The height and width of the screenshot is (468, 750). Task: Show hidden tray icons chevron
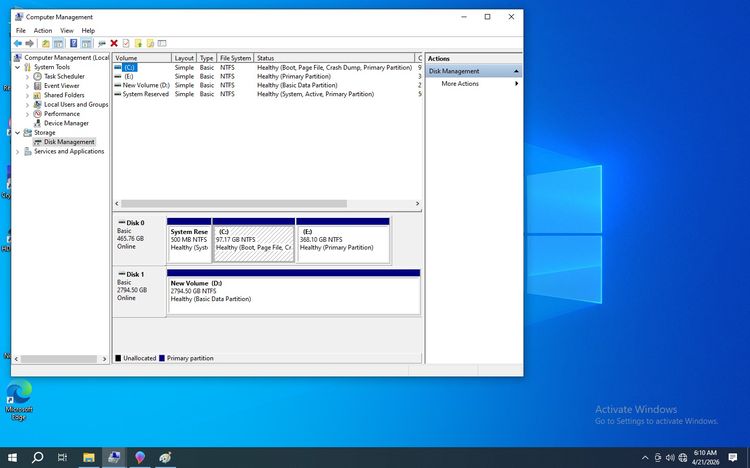coord(645,458)
